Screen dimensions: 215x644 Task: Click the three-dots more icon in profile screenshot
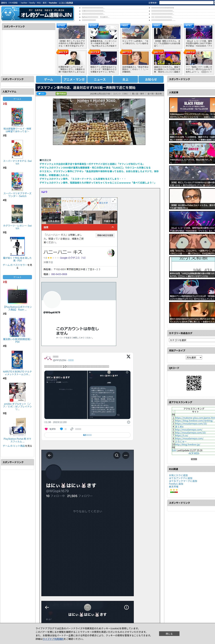(x=126, y=455)
